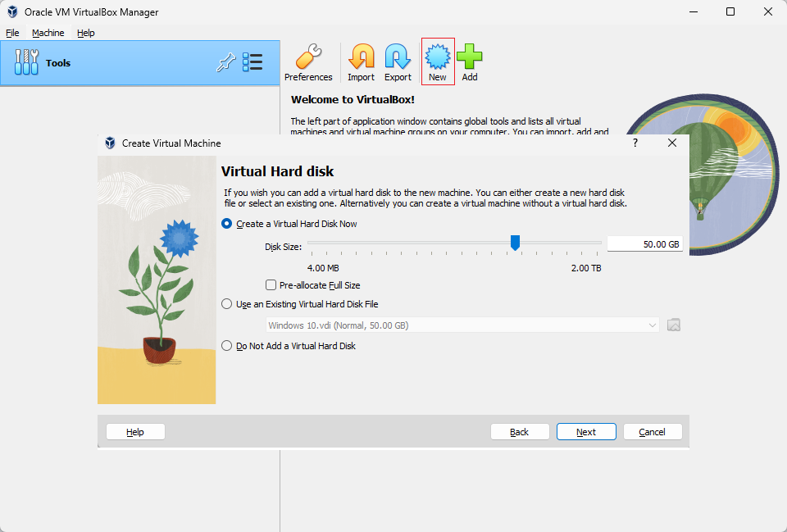Click the Back button
This screenshot has width=787, height=532.
520,432
